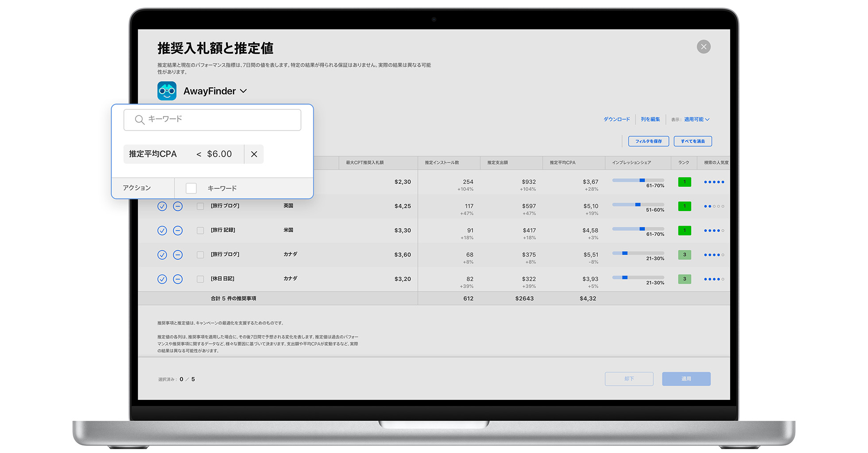Dismiss recommendation for [旅行 ブログ] 英国 row

(x=178, y=206)
